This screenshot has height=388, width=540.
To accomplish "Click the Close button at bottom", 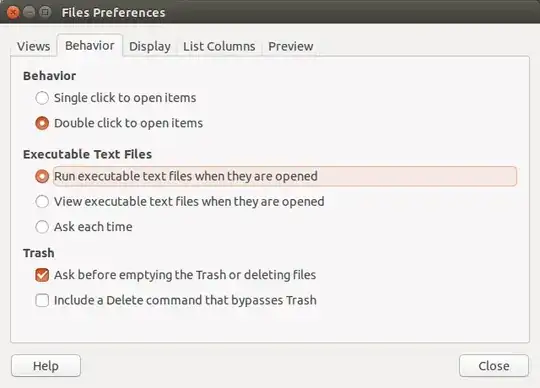I will [x=494, y=366].
